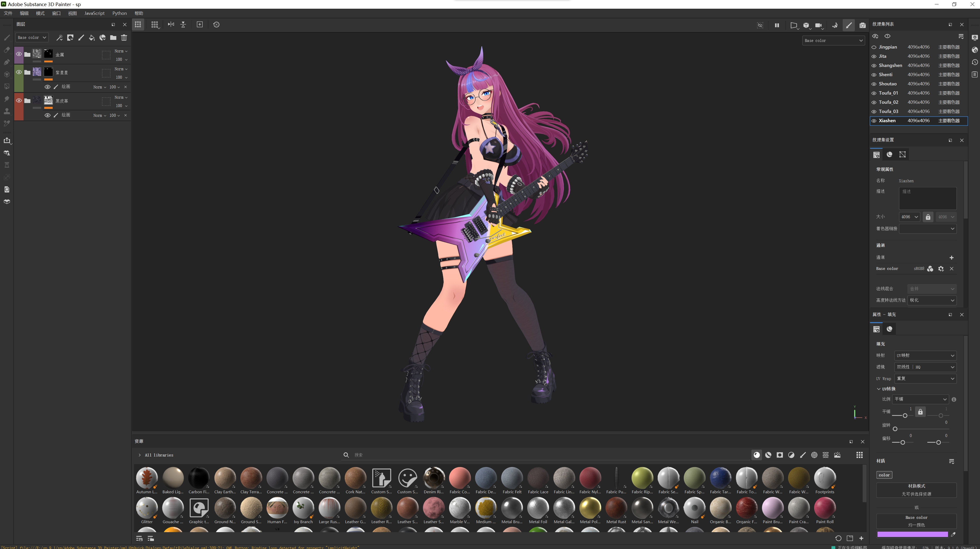Select the Paint brush tool in left toolbar

pos(7,38)
